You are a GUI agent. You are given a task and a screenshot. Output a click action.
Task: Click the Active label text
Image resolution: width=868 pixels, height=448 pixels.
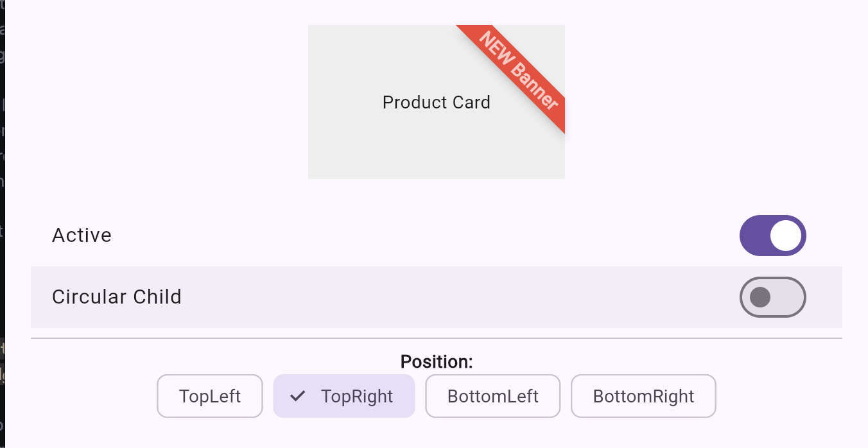pyautogui.click(x=82, y=236)
